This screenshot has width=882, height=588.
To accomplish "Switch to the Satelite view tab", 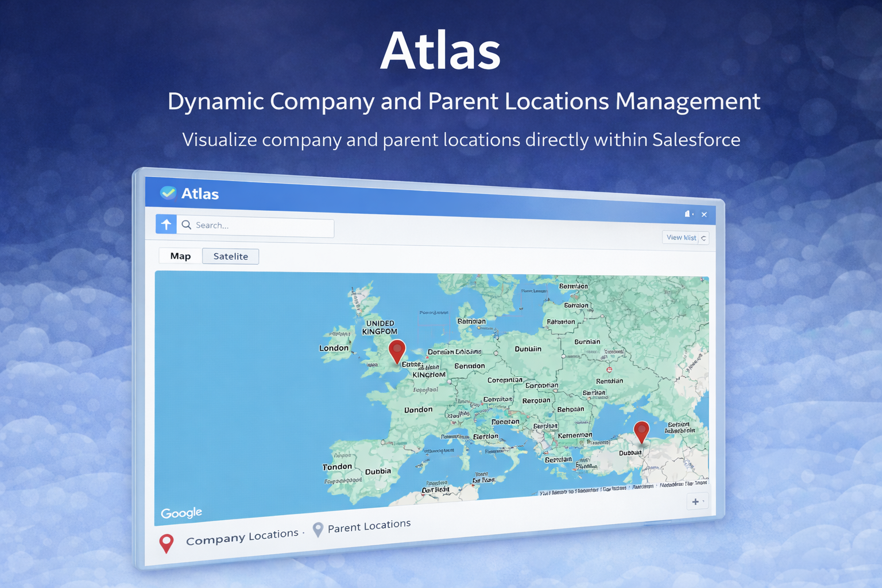I will tap(230, 256).
